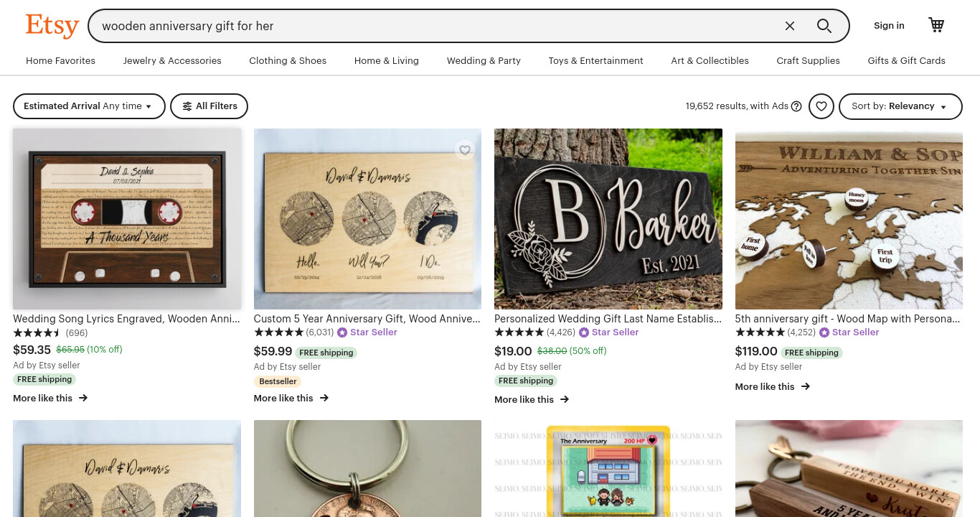Click the ads info question mark icon

[x=796, y=106]
